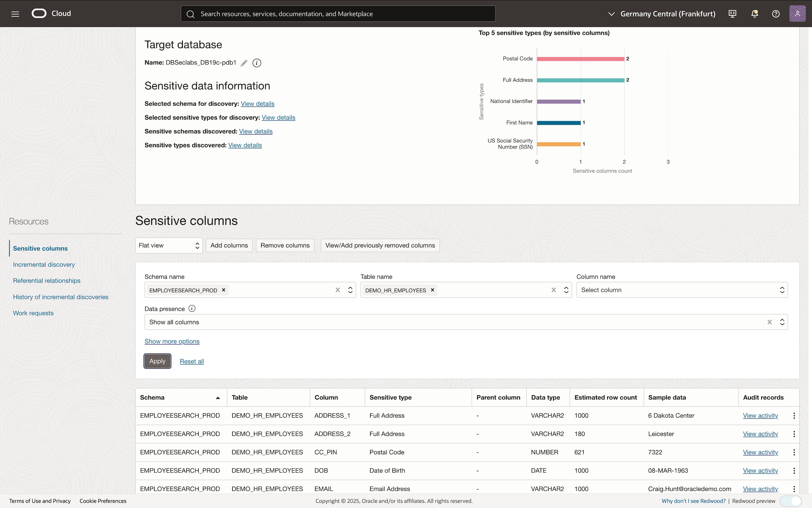The image size is (812, 508).
Task: Click the pencil icon to edit target name
Action: click(244, 63)
